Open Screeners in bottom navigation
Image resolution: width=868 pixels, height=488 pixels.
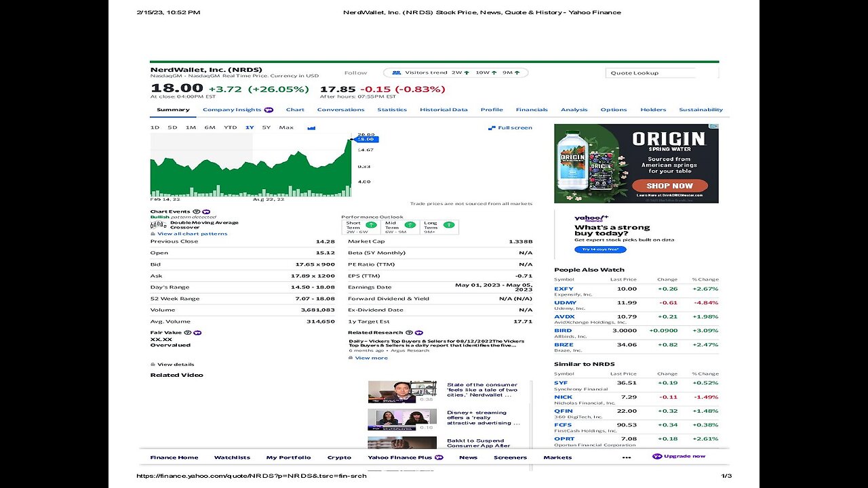[x=510, y=457]
